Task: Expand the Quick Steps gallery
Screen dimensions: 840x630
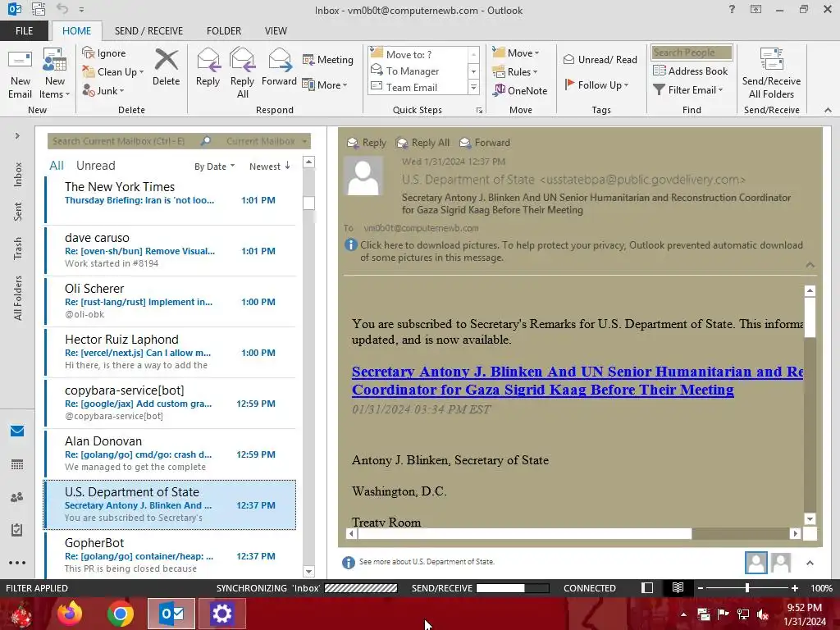Action: click(473, 87)
